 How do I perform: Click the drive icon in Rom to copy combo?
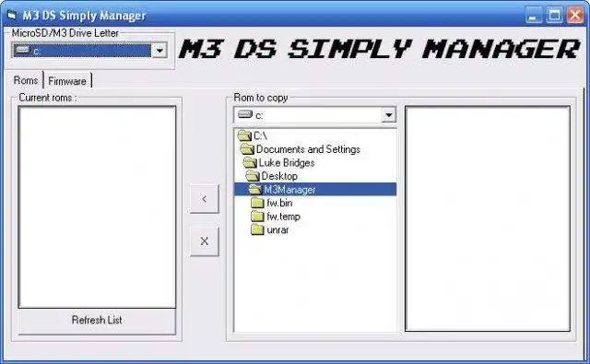pyautogui.click(x=245, y=114)
